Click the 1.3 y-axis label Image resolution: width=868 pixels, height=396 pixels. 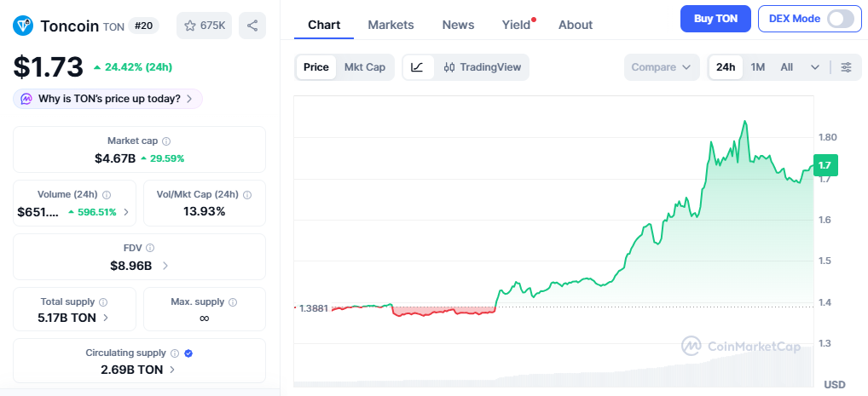825,343
